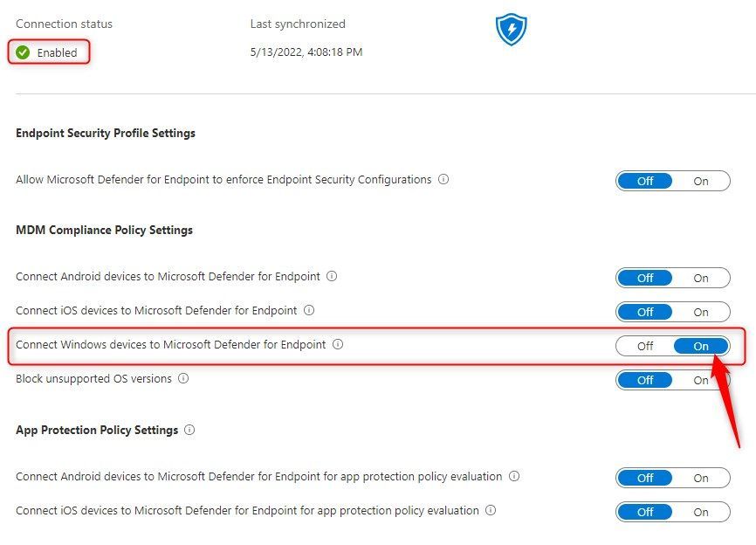Turn On enforce Endpoint Security Configurations toggle
Viewport: 756px width, 545px height.
point(701,182)
